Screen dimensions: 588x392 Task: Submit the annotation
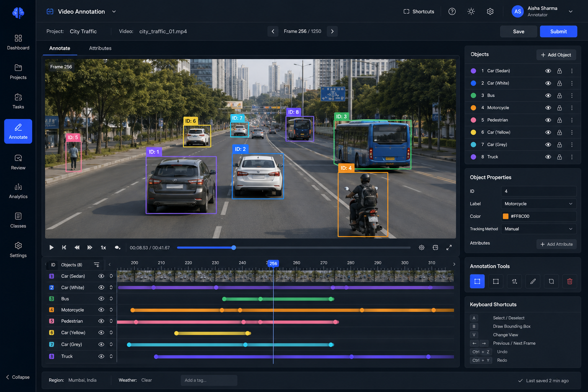[559, 31]
